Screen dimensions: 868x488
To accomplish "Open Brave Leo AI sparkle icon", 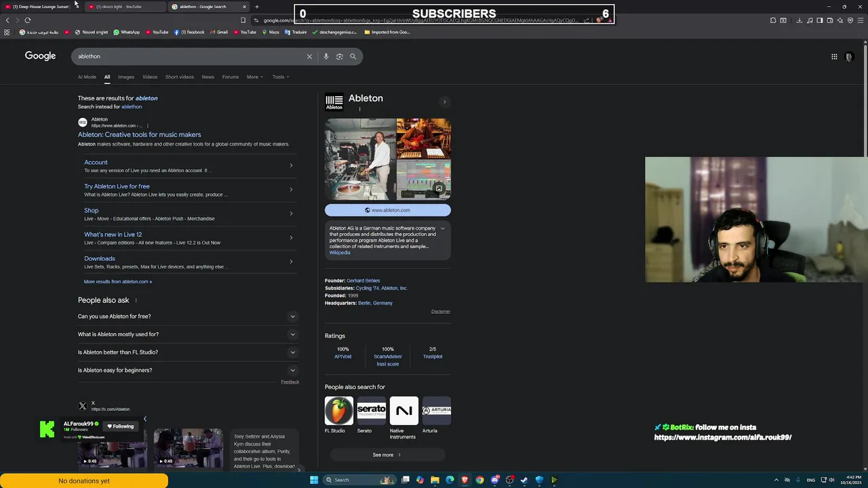I will pyautogui.click(x=840, y=20).
